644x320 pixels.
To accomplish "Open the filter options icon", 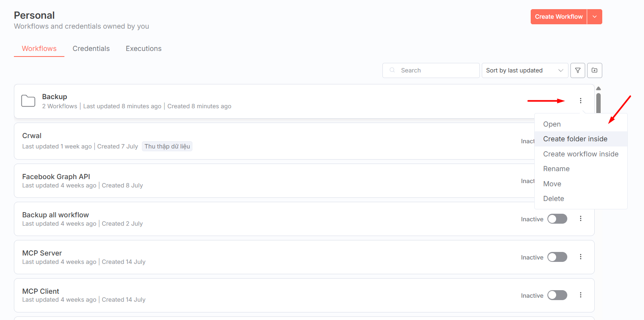I will click(x=578, y=70).
